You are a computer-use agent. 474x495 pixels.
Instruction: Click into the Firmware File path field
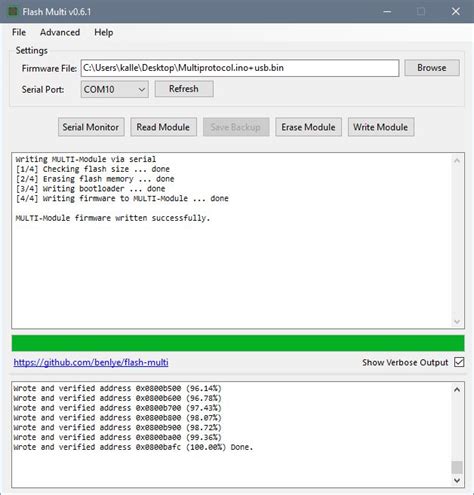240,68
